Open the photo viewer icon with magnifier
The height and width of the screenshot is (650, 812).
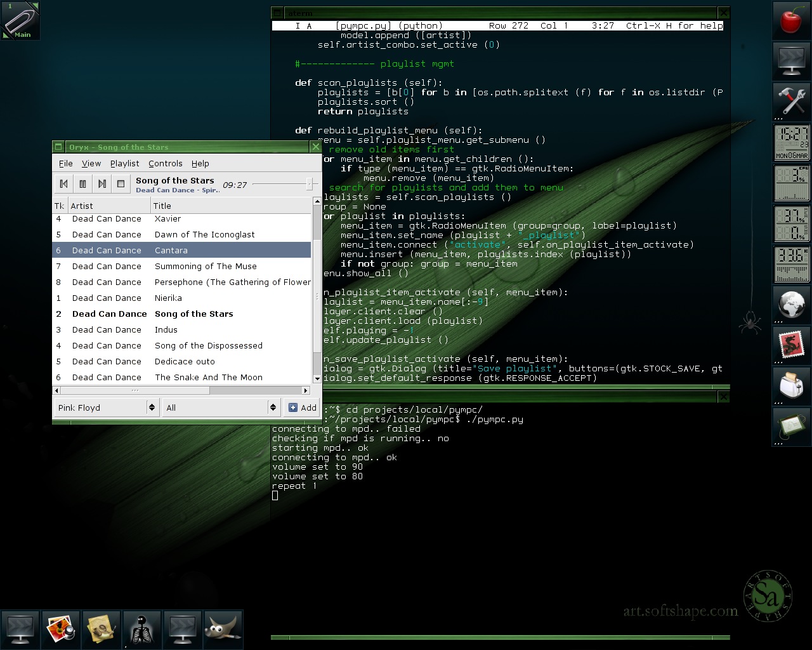click(61, 628)
